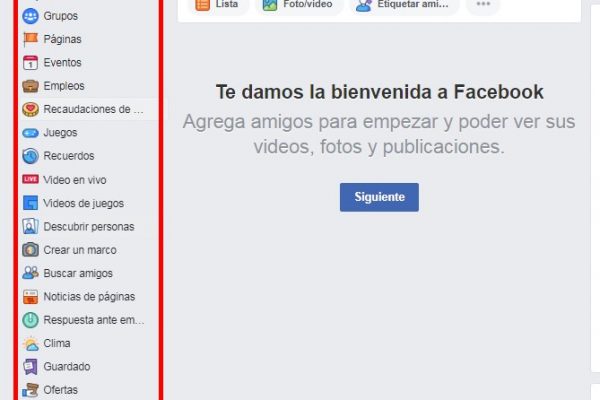The image size is (600, 400).
Task: Go to Noticias de páginas
Action: (88, 297)
